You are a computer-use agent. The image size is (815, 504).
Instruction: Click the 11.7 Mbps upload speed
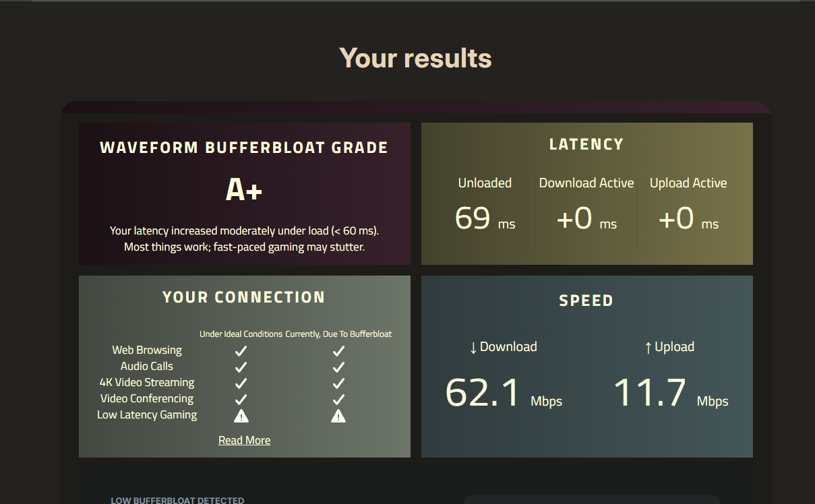[671, 393]
